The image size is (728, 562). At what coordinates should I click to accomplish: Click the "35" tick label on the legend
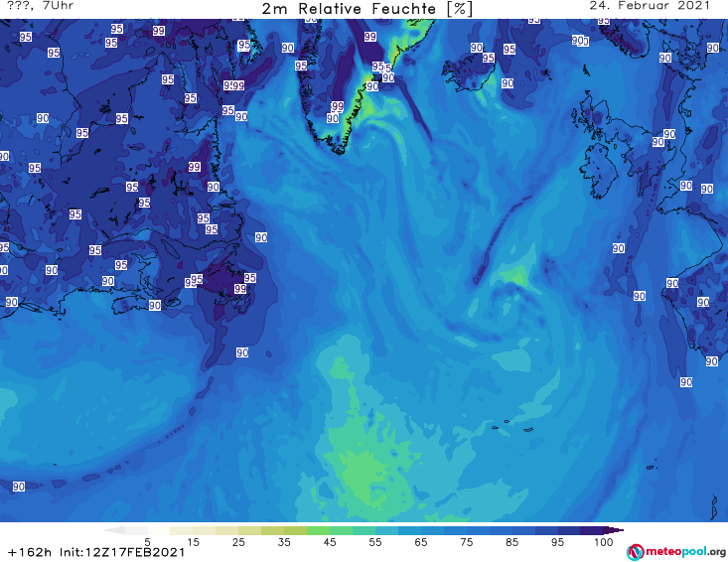point(284,542)
